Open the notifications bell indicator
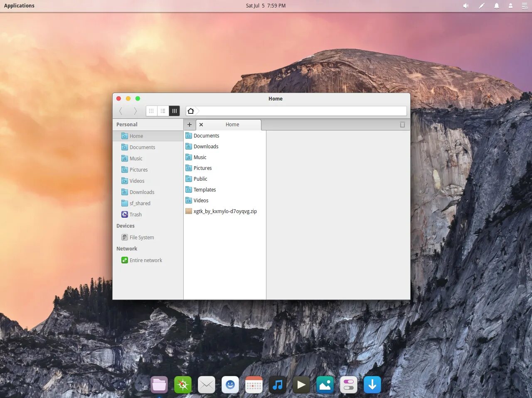The image size is (532, 398). coord(496,6)
